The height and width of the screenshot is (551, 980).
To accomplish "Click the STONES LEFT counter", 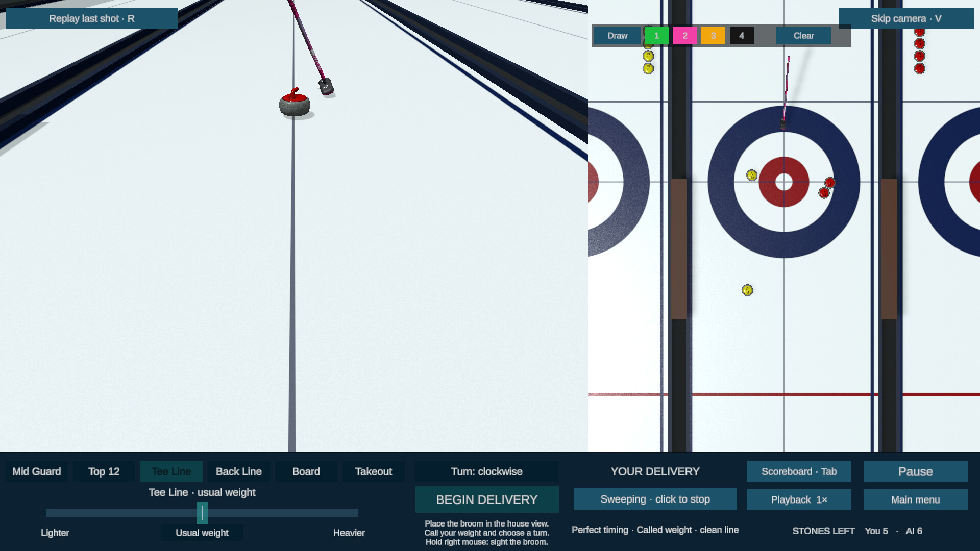I will (857, 531).
